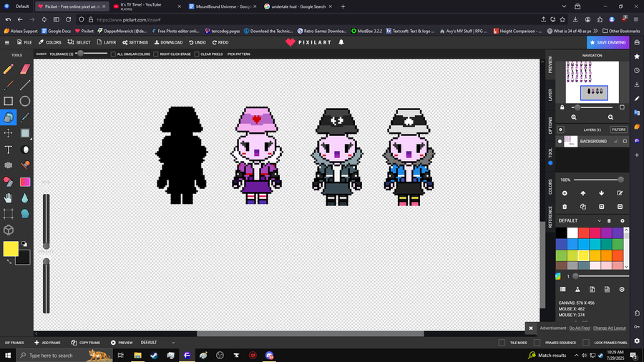Move layer down with arrow icon
This screenshot has height=362, width=644.
(602, 193)
